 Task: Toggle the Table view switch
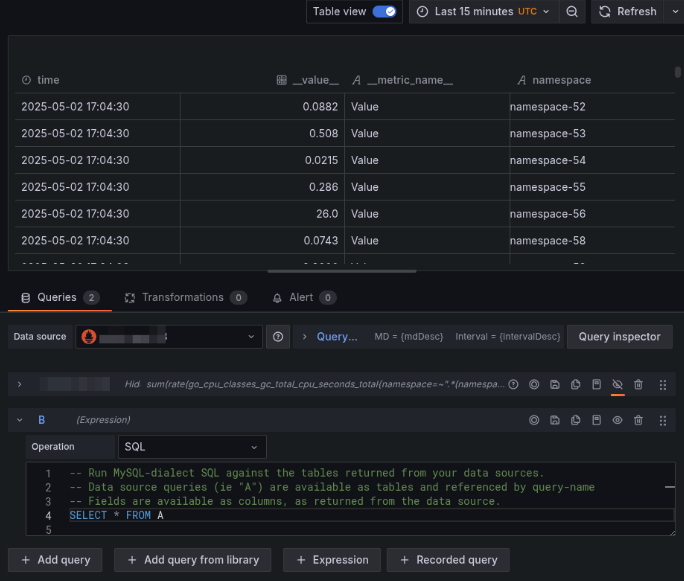click(x=384, y=11)
